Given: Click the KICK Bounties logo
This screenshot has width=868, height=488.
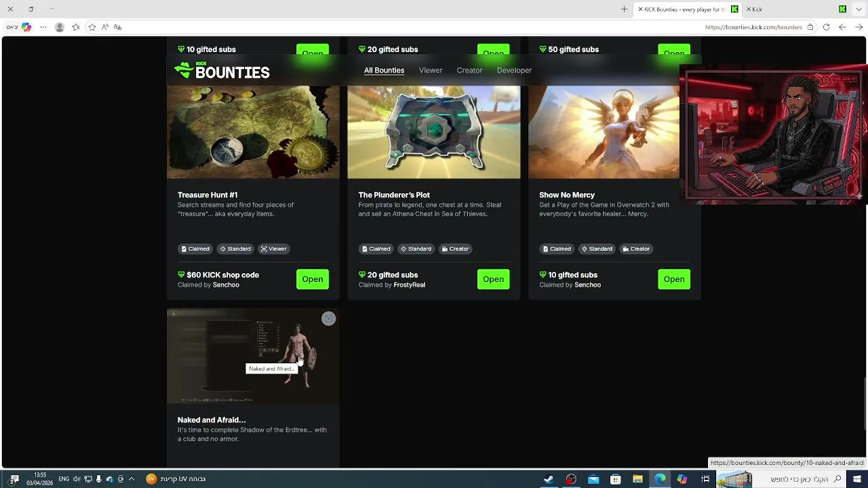Looking at the screenshot, I should tap(222, 70).
